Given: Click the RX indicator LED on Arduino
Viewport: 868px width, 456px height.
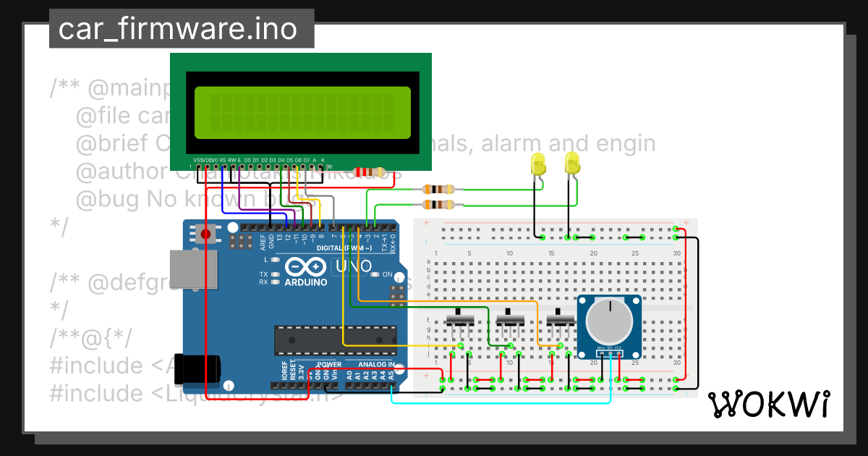Looking at the screenshot, I should (274, 282).
